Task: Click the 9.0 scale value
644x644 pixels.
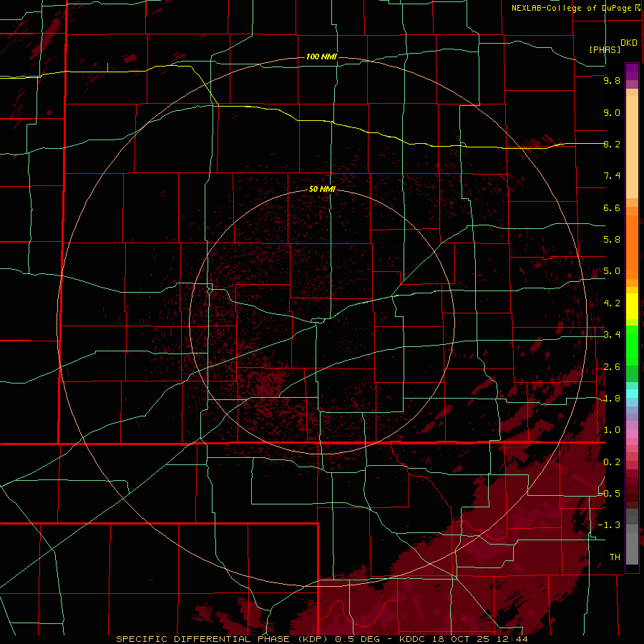Action: point(612,112)
